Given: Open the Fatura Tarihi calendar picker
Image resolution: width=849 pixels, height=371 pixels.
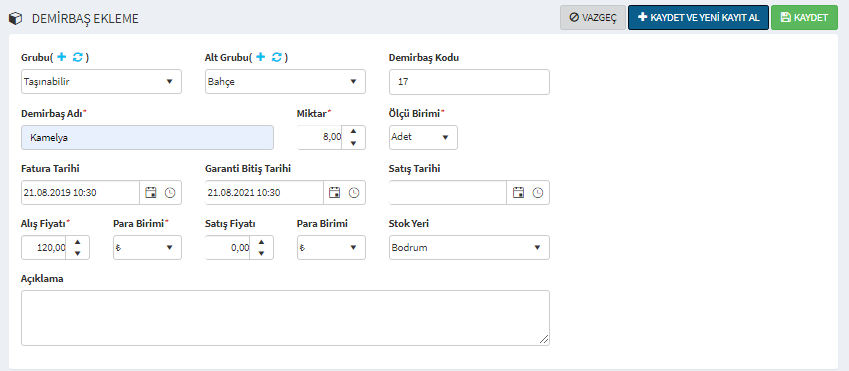Looking at the screenshot, I should click(x=151, y=192).
